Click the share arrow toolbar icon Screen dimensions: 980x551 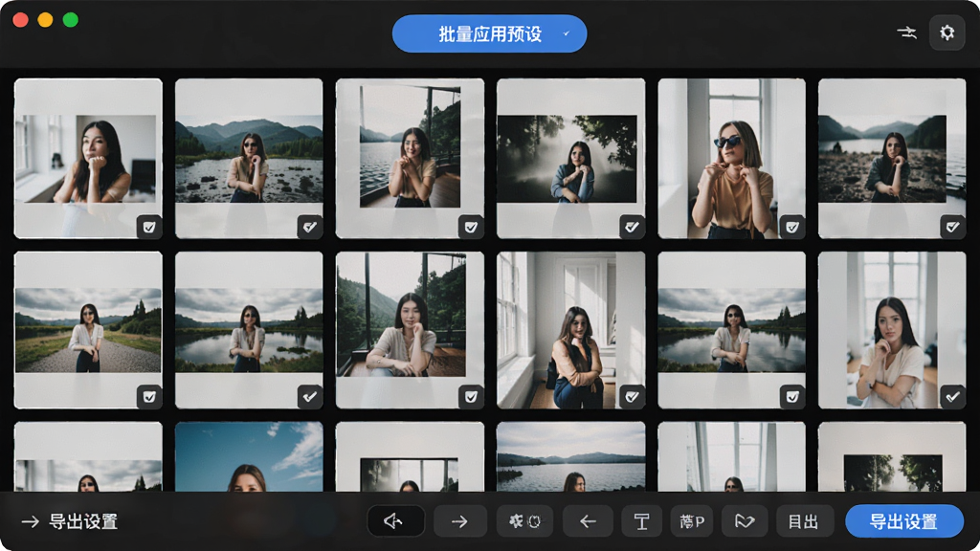pos(395,521)
